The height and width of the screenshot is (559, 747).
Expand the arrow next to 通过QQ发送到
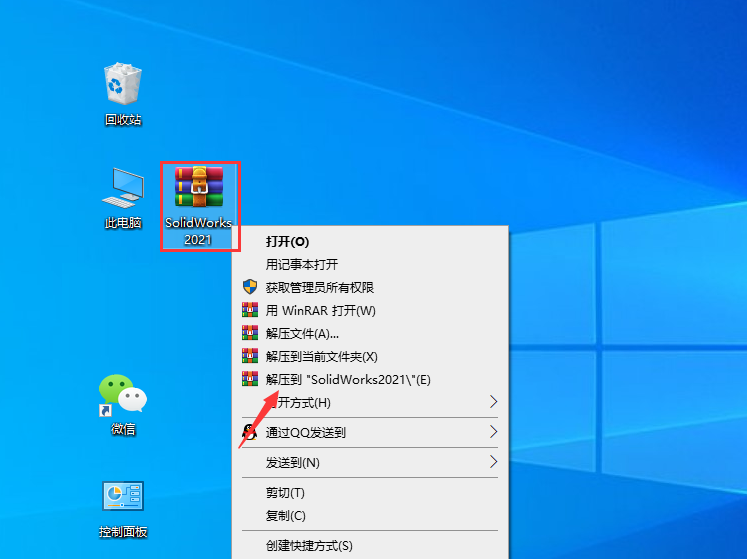(494, 432)
